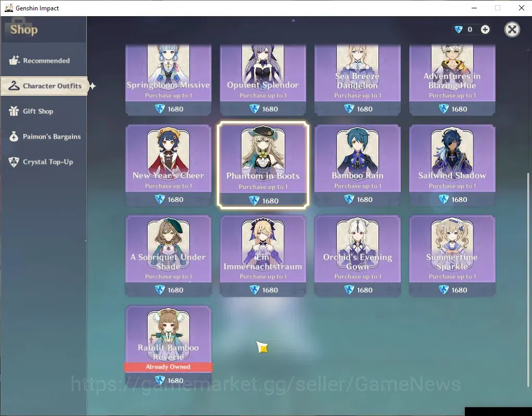This screenshot has height=416, width=532.
Task: Select the Springbloom Missive outfit card
Action: pos(168,80)
